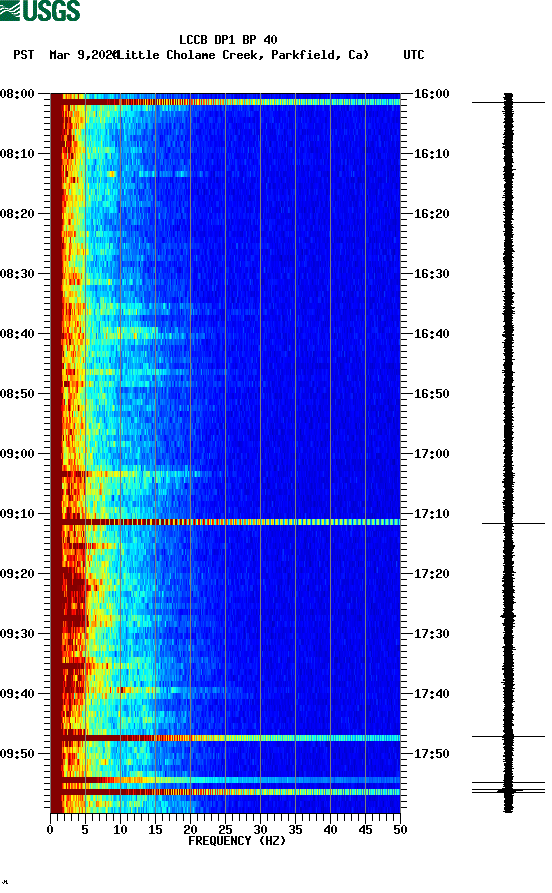The image size is (552, 893).
Task: Click the seismogram event marker beside 17:10
Action: tap(513, 523)
